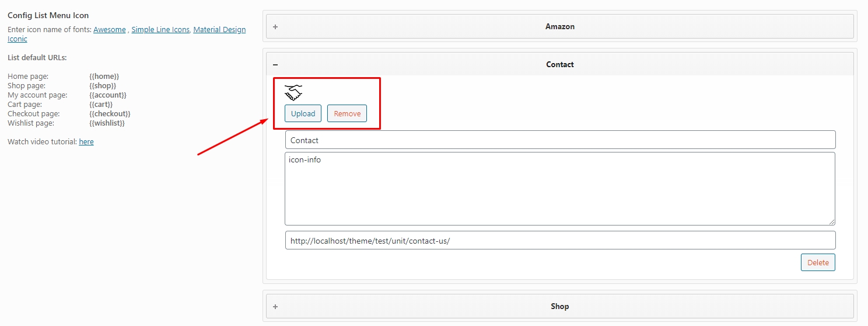The width and height of the screenshot is (868, 326).
Task: Open the Awesome fonts link
Action: click(x=109, y=30)
